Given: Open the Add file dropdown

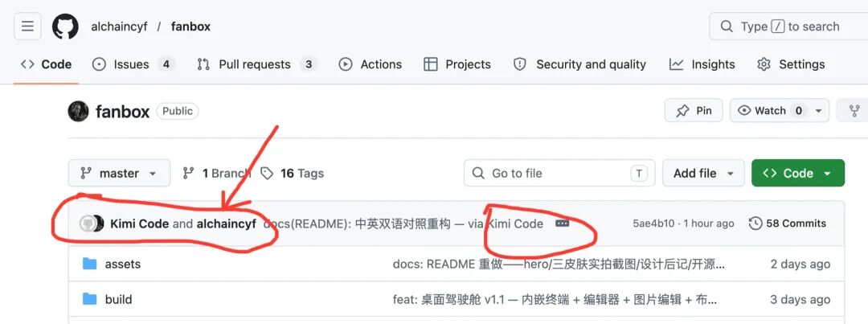Looking at the screenshot, I should click(x=703, y=174).
